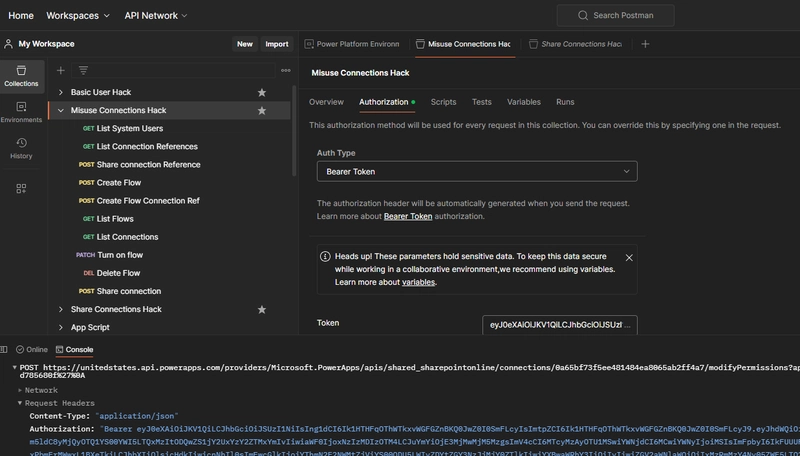The height and width of the screenshot is (456, 800).
Task: Expand the Network section in console
Action: (40, 390)
